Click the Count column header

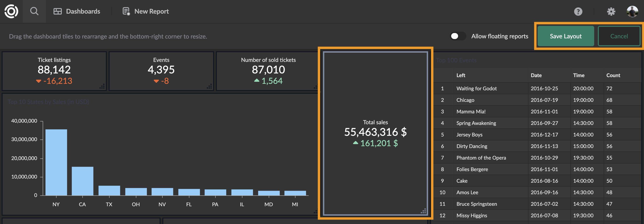(x=613, y=75)
